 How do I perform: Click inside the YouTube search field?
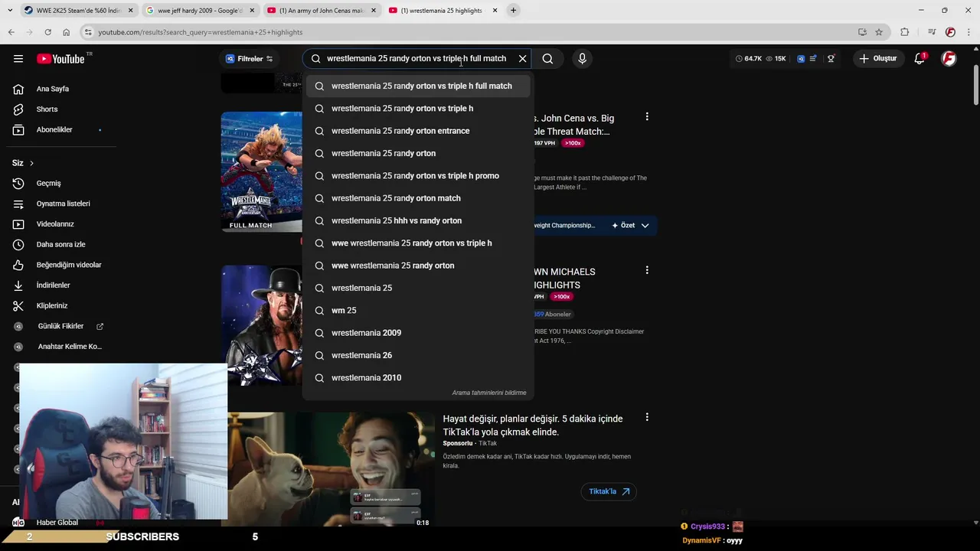point(416,59)
